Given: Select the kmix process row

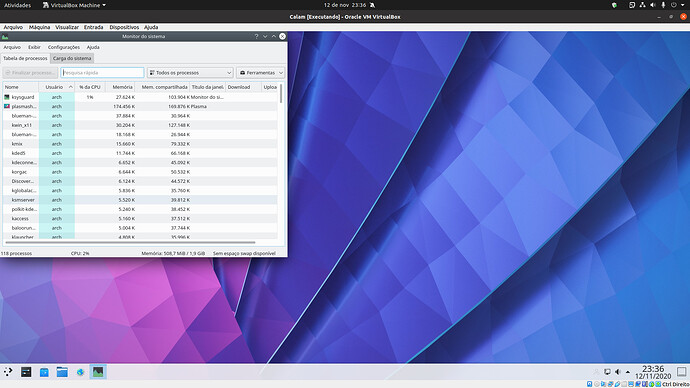Looking at the screenshot, I should tap(140, 144).
